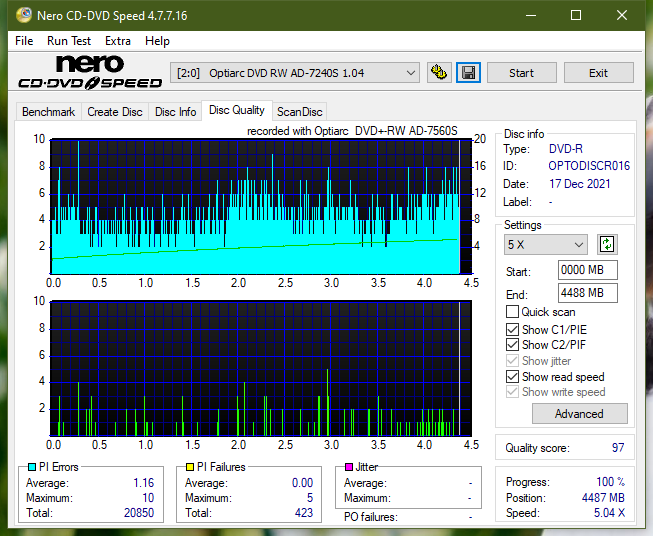Select the Disc Quality tab
Screen dimensions: 653x536
237,110
